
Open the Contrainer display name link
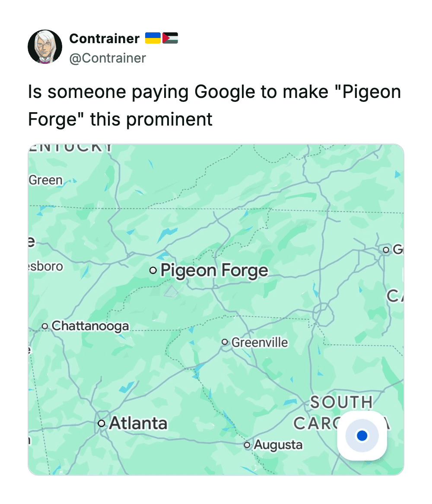(104, 38)
